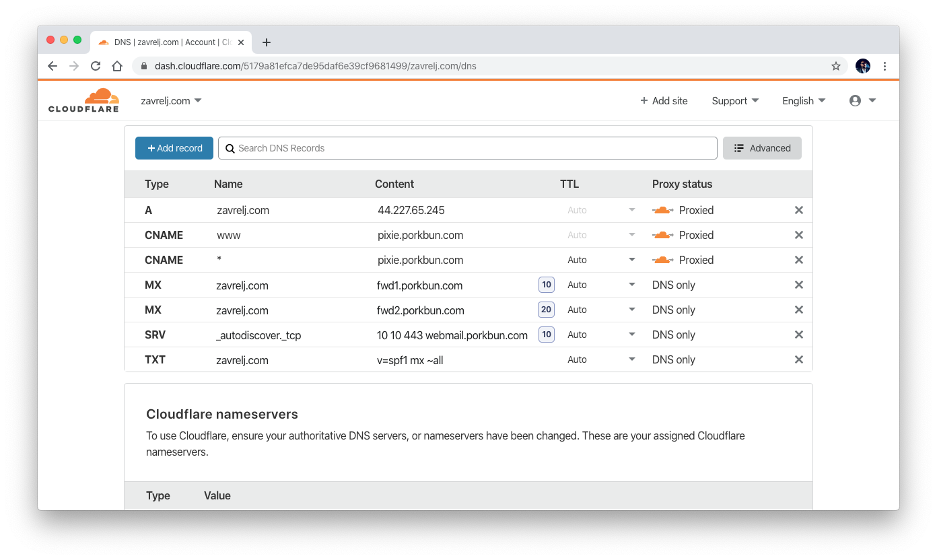Toggle DNS only status for fwd1.porkbun.com
This screenshot has height=560, width=937.
click(674, 285)
